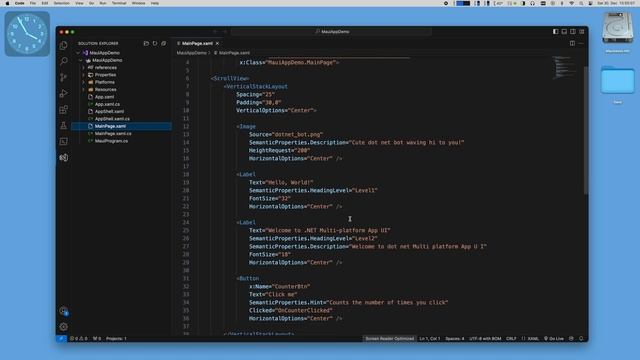Screen dimensions: 640x360
Task: Open the Selection menu
Action: tap(62, 3)
